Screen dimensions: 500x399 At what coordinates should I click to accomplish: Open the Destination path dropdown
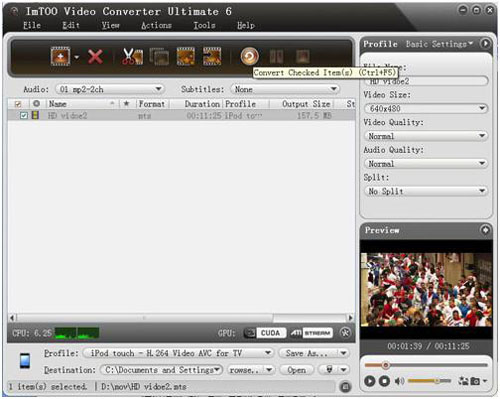(x=161, y=370)
